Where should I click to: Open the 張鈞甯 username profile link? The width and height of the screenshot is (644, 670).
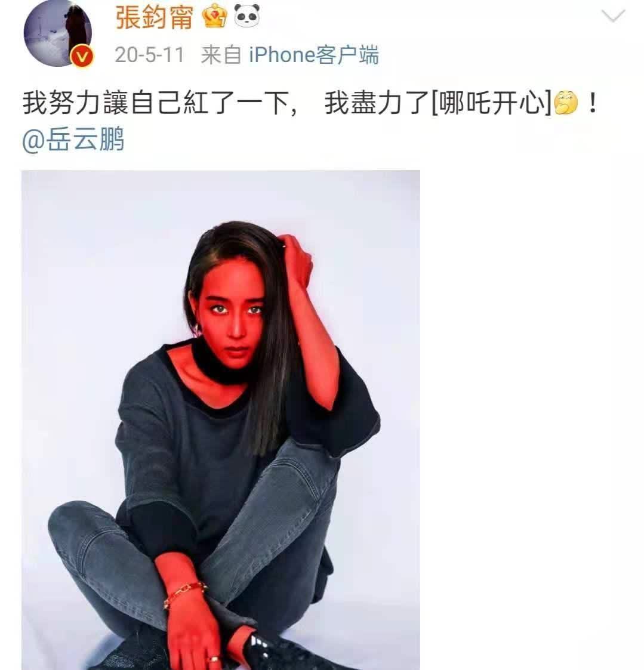point(154,17)
